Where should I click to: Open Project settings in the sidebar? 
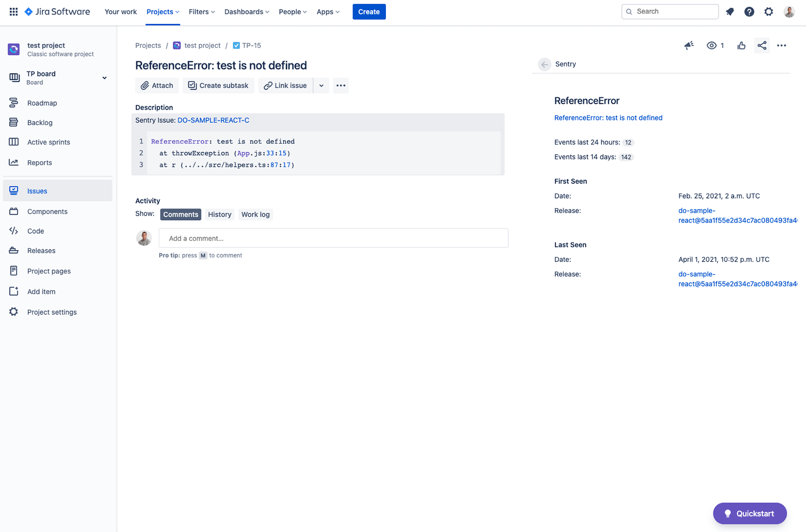[x=52, y=312]
